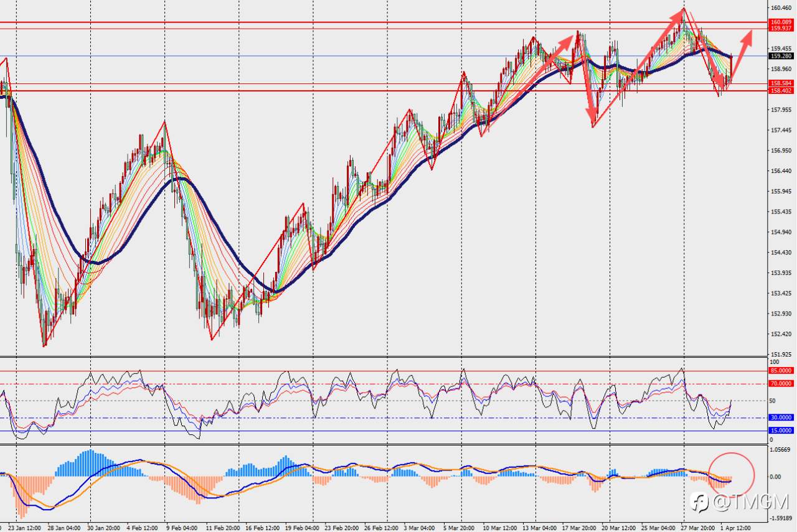
Task: Click the 154.430 value on price axis
Action: click(x=781, y=253)
